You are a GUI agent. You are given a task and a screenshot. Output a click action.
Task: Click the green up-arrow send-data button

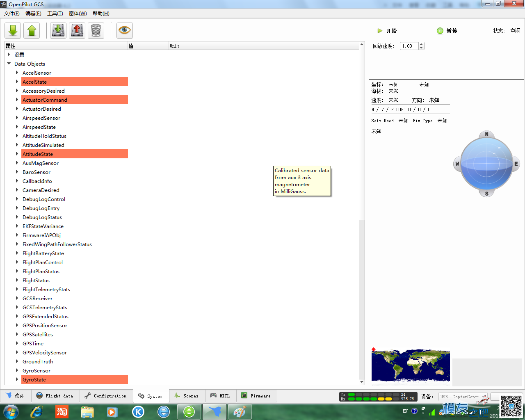[x=32, y=30]
